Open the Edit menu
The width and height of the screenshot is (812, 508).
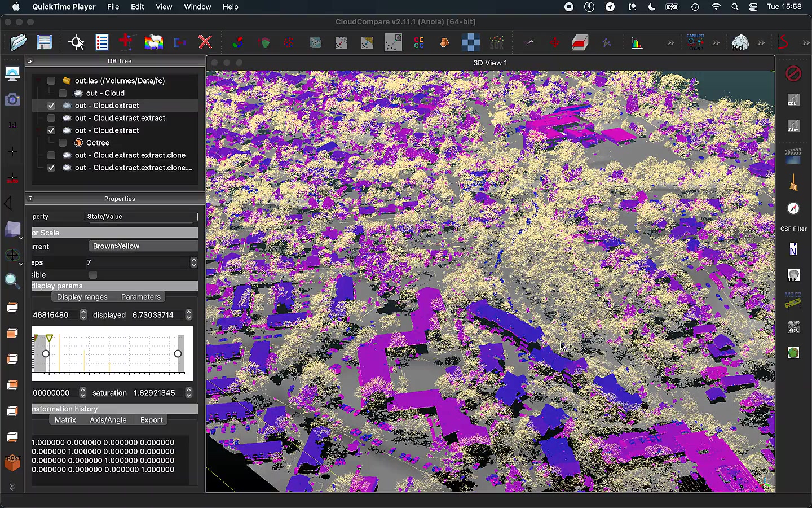click(137, 7)
